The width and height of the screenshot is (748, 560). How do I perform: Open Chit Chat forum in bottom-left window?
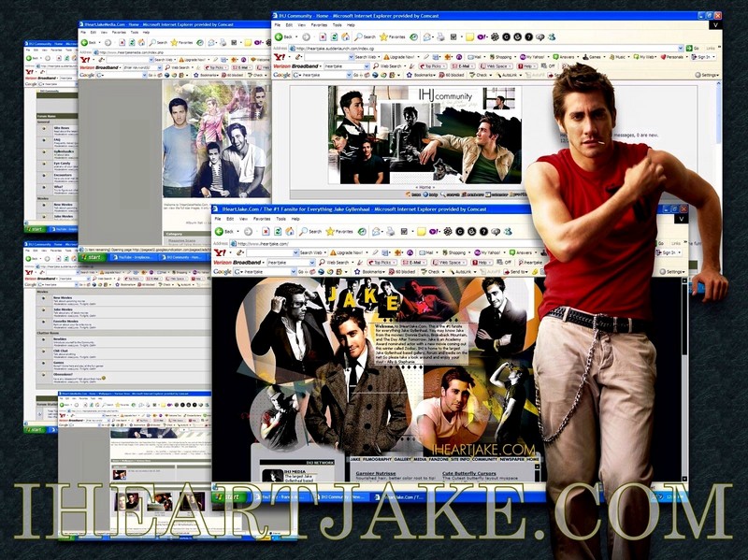pos(61,351)
